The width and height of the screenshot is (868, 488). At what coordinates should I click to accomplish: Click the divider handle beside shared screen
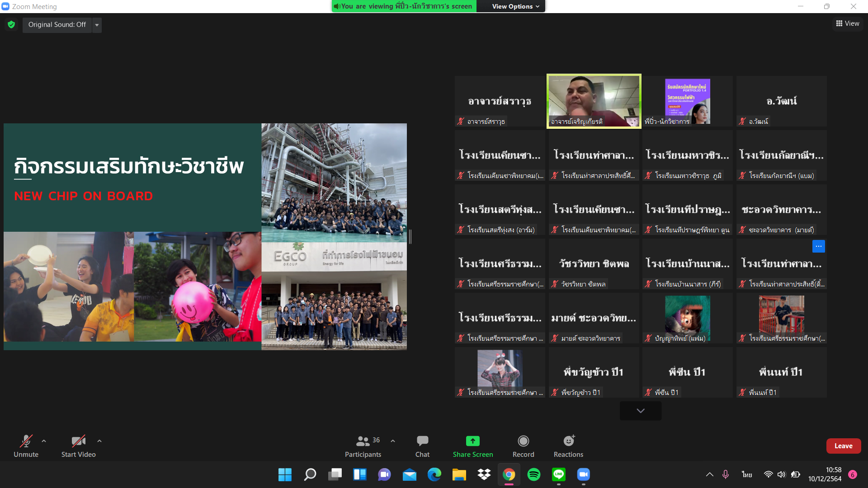point(410,237)
